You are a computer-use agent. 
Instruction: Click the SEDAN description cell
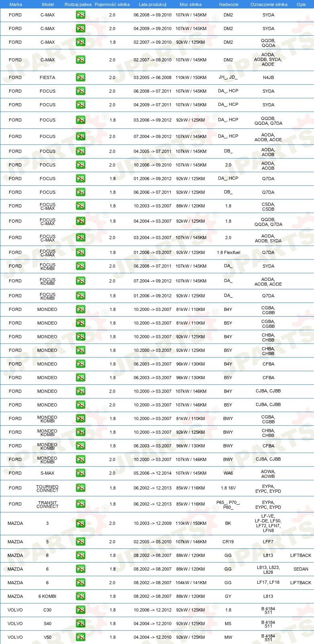point(301,569)
